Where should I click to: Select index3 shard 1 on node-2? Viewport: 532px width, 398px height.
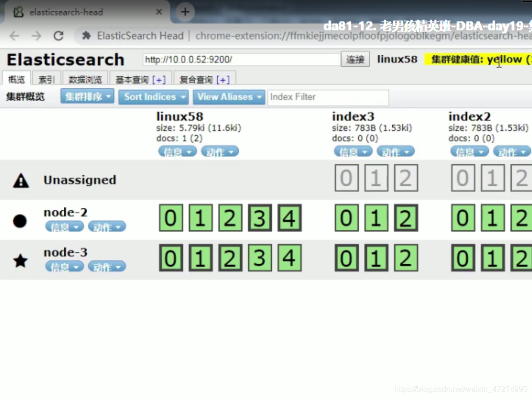click(x=376, y=218)
